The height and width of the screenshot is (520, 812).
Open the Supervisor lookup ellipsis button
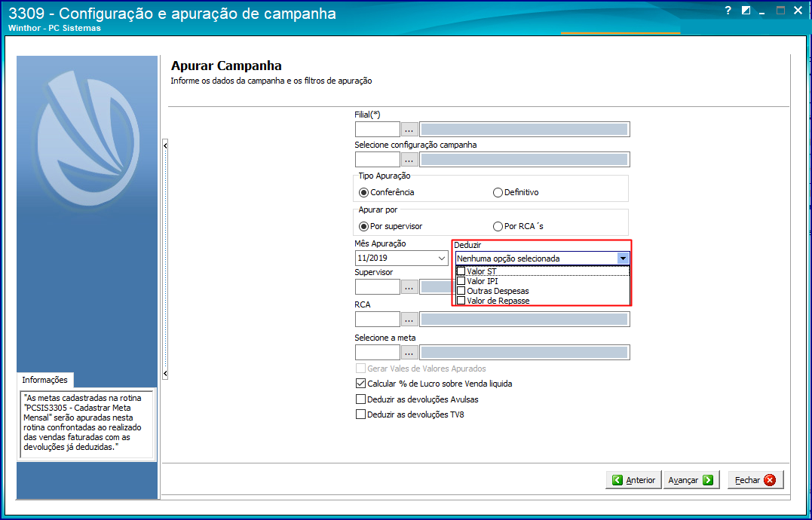409,286
